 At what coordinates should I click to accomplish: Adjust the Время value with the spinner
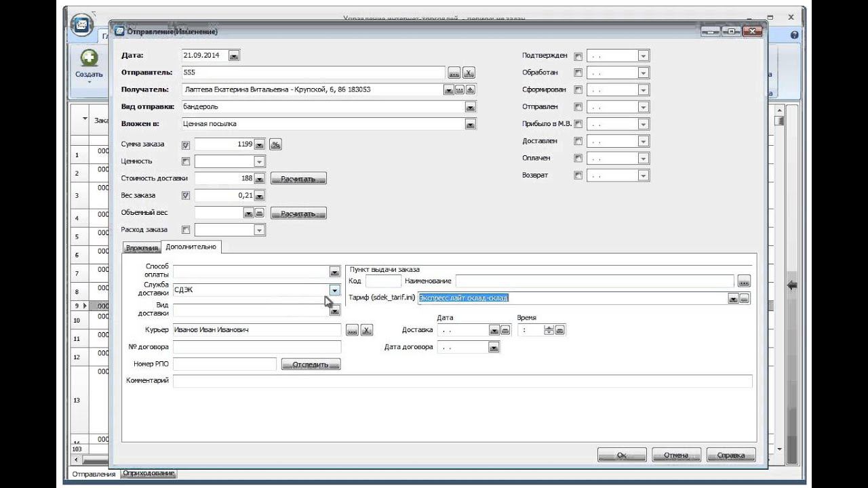click(x=550, y=330)
